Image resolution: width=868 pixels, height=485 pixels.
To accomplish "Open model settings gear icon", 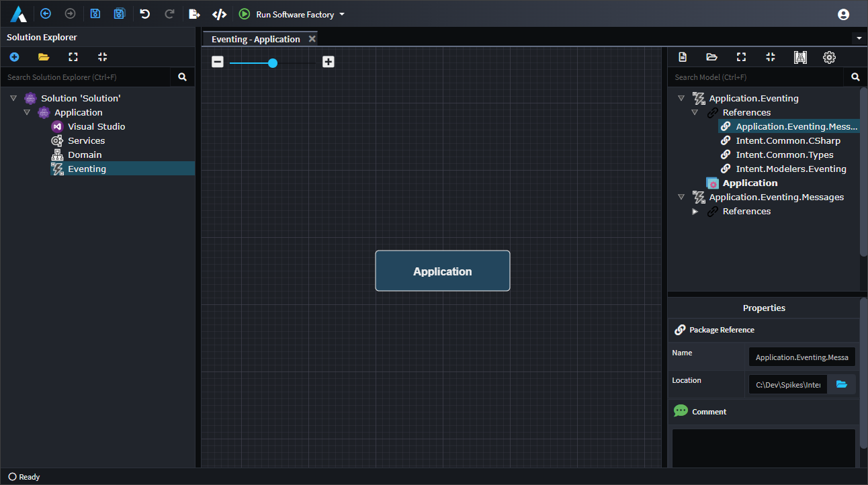I will point(829,57).
